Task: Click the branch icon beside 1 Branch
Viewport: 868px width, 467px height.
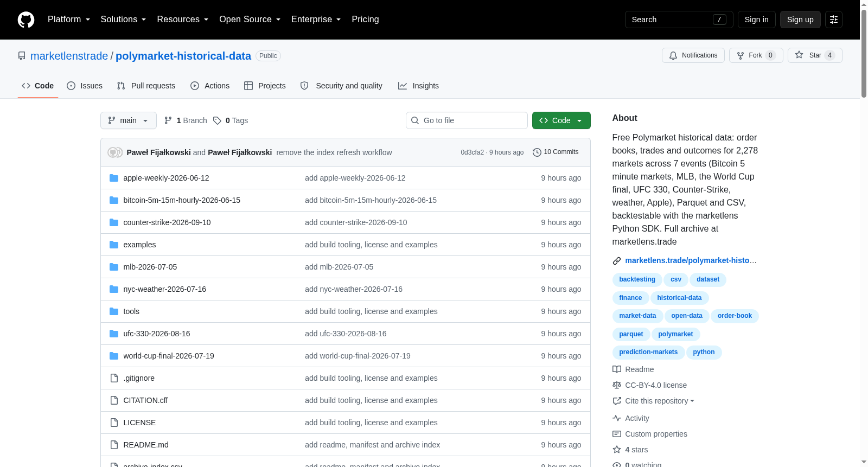Action: point(168,120)
